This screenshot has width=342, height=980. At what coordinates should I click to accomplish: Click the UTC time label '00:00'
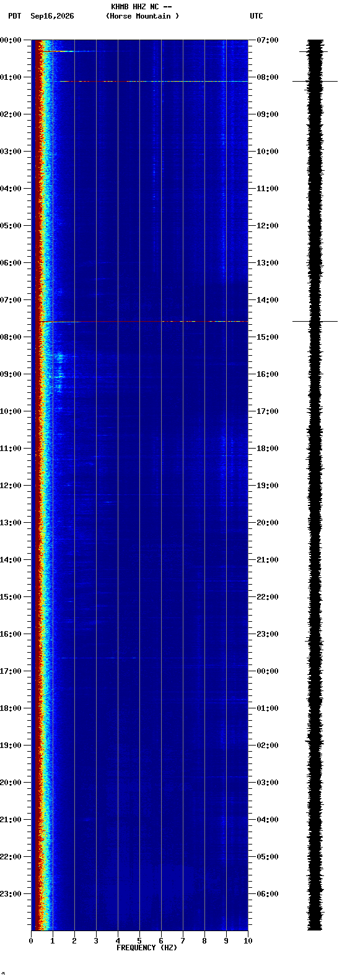pos(268,671)
